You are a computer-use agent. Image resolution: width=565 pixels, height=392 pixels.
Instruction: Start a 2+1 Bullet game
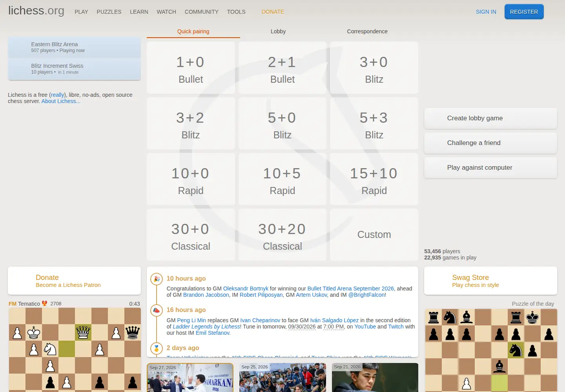pos(282,68)
